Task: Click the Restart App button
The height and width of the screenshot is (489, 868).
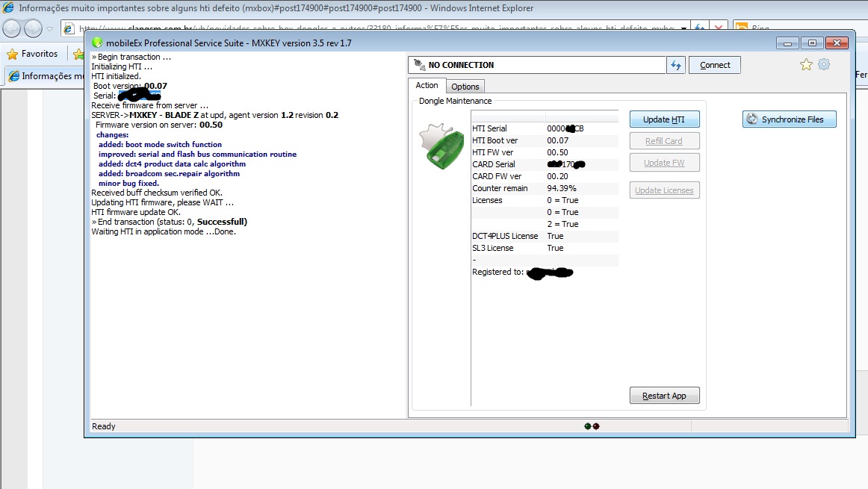Action: pyautogui.click(x=664, y=396)
